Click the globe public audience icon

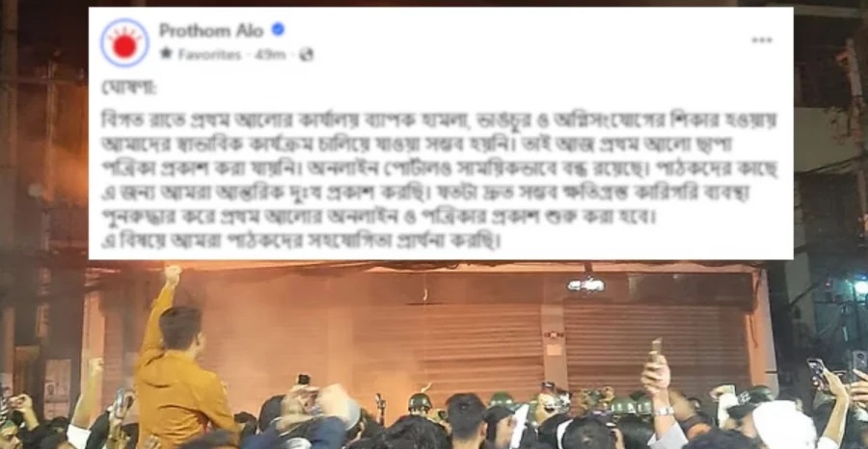[x=306, y=54]
